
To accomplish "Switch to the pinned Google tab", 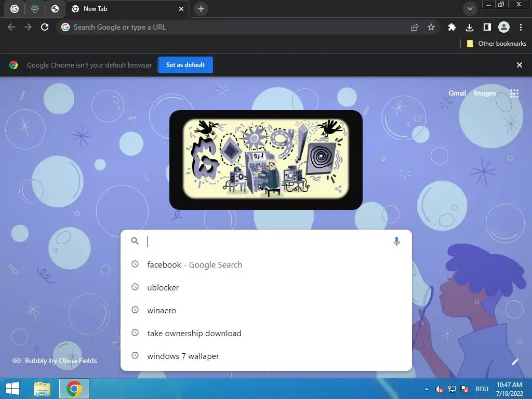I will point(14,9).
